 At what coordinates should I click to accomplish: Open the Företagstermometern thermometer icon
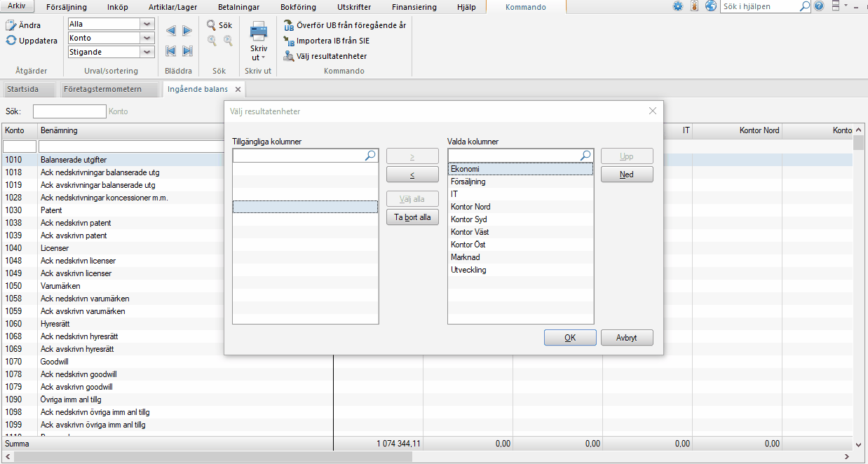[x=694, y=6]
